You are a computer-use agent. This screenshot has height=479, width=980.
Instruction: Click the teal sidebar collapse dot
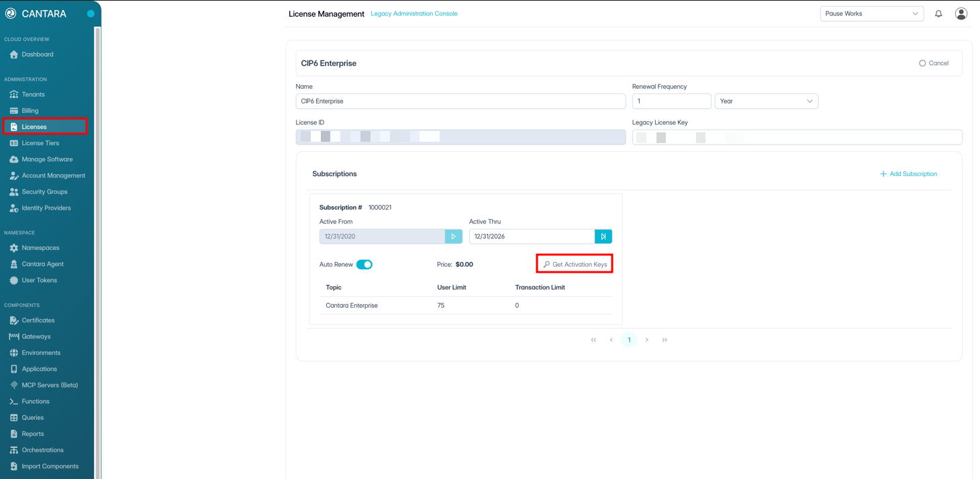point(91,13)
